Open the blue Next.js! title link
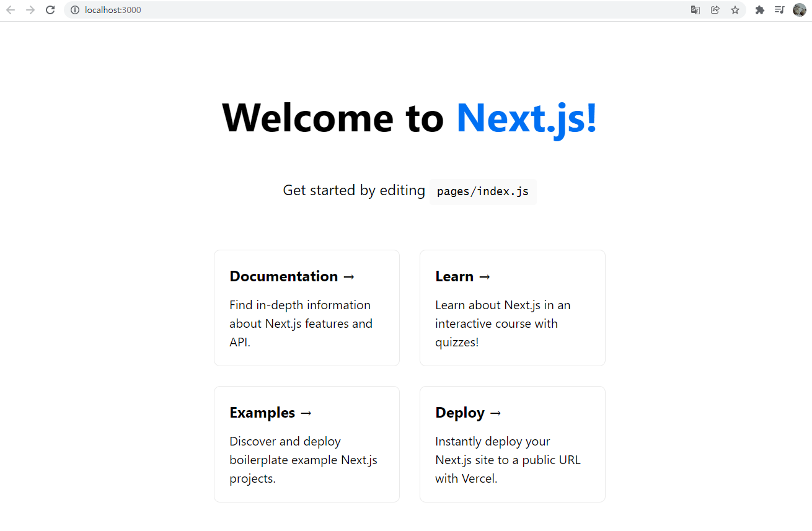This screenshot has width=812, height=531. click(x=527, y=117)
